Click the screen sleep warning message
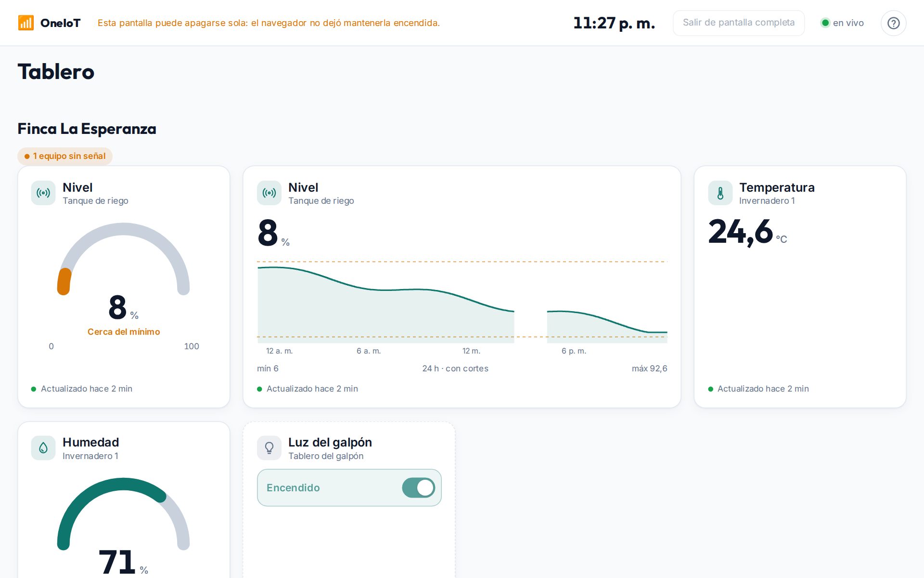 tap(269, 23)
